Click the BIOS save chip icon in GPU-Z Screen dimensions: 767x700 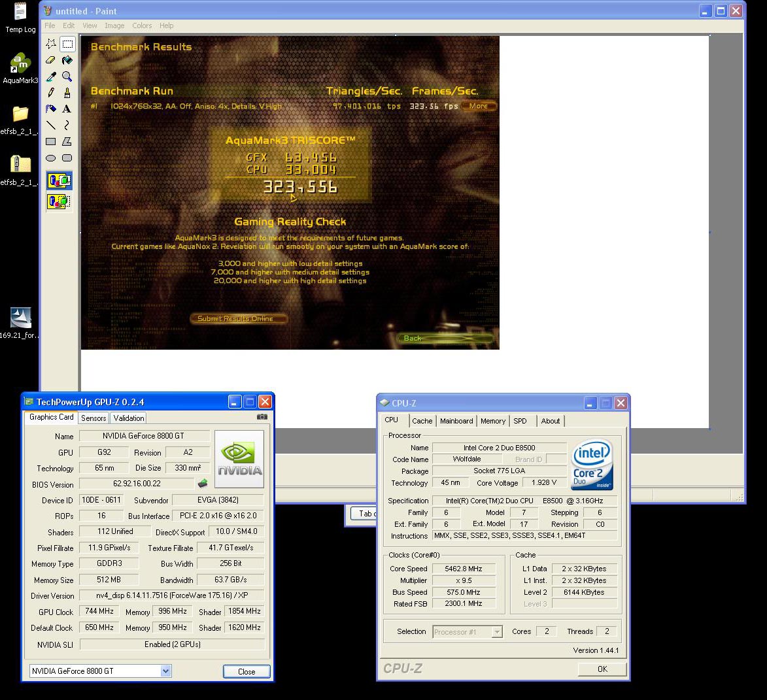tap(203, 484)
